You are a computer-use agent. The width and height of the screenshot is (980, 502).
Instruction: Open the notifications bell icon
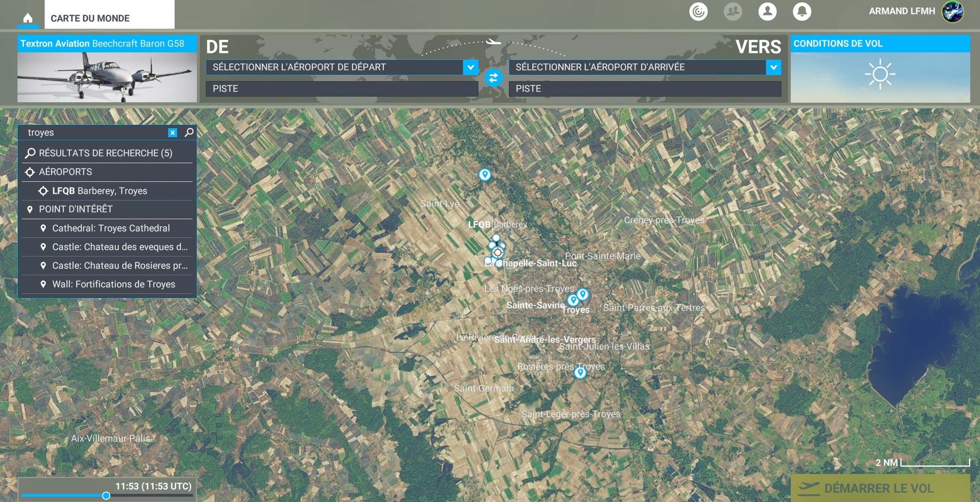coord(802,11)
